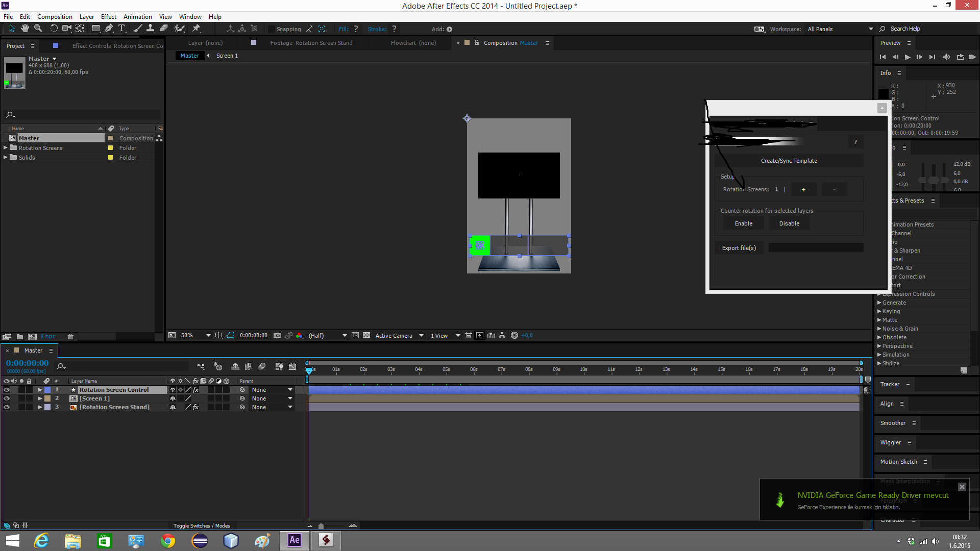Select the Brush tool
980x551 pixels.
pos(137,29)
